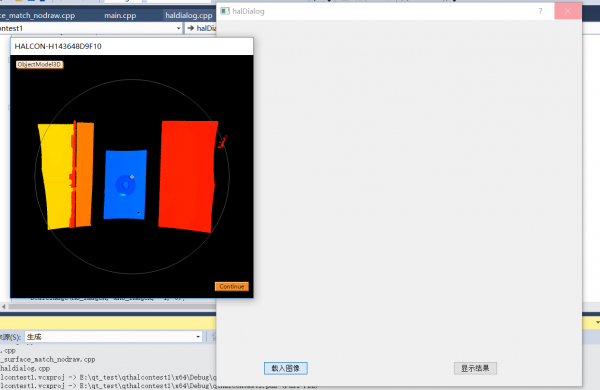
Task: Click the gray rotation-center marker on blue model
Action: [132, 176]
